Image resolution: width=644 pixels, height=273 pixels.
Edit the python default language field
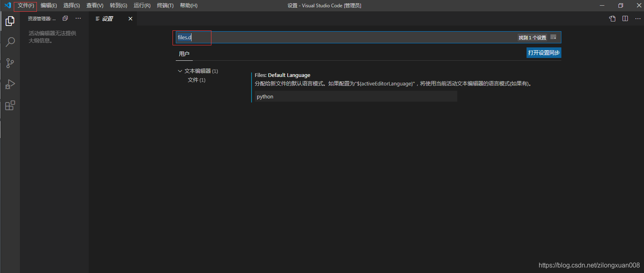[x=355, y=96]
